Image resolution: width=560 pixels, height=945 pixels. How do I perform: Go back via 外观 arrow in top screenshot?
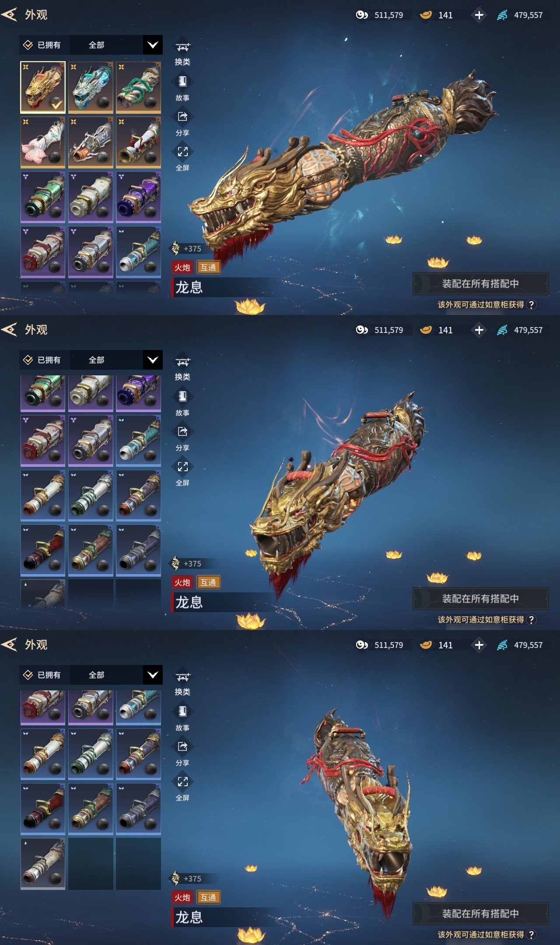tap(10, 15)
